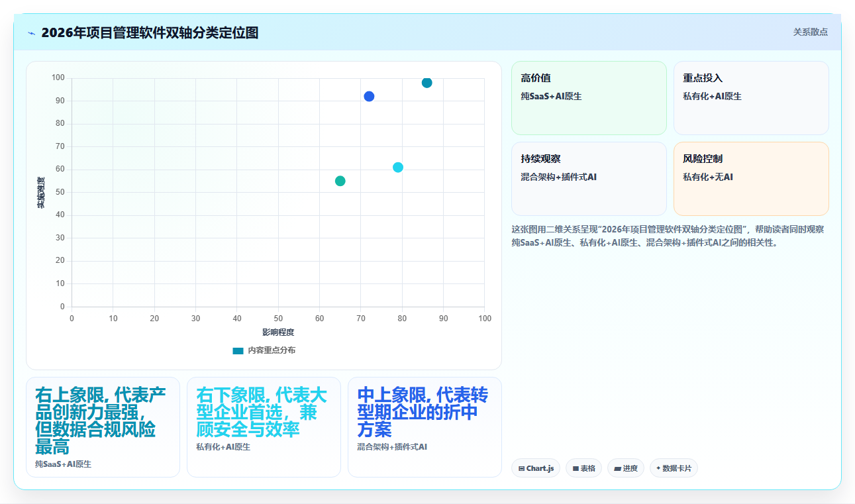855x504 pixels.
Task: Select the cyan scatter data point
Action: [x=398, y=168]
